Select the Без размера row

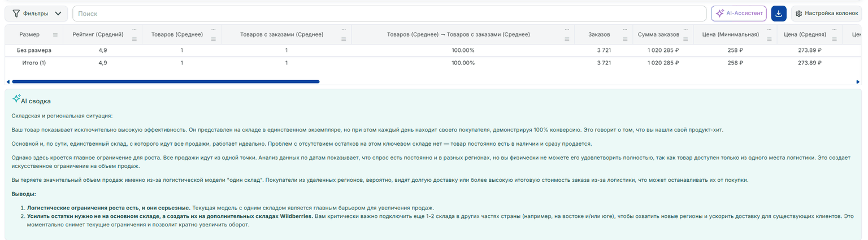click(x=433, y=50)
